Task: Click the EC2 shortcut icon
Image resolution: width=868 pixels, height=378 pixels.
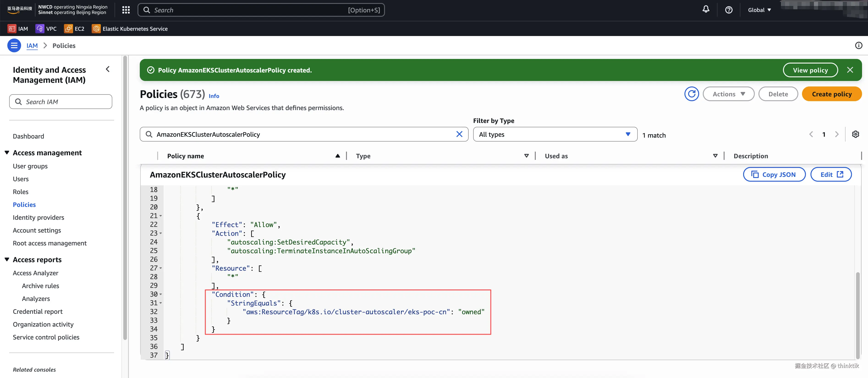Action: (x=69, y=29)
